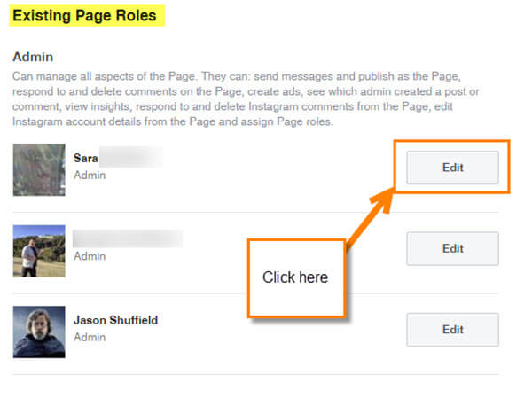Click the Admin label under blurred name

coord(90,256)
